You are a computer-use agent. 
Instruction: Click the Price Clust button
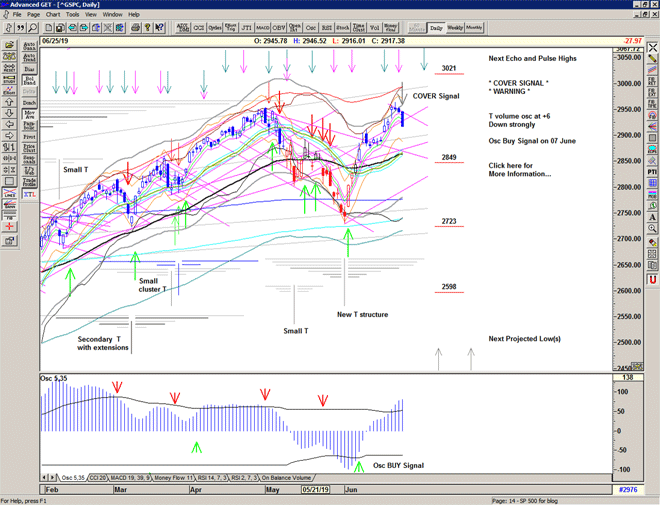(29, 148)
